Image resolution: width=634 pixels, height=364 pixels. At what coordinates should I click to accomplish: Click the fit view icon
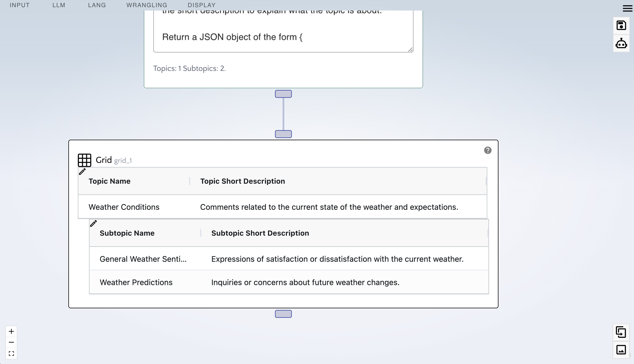(x=11, y=353)
